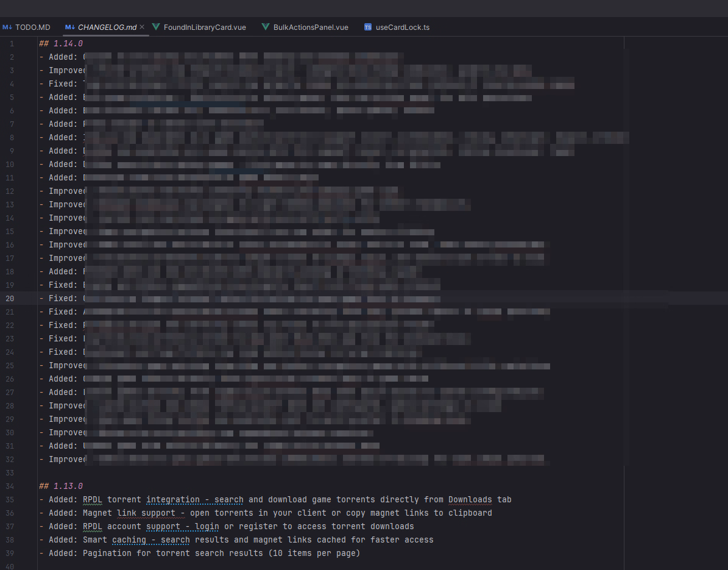Click 'Fixed:' on current line 20
Screen dimensions: 728x570
[63, 299]
